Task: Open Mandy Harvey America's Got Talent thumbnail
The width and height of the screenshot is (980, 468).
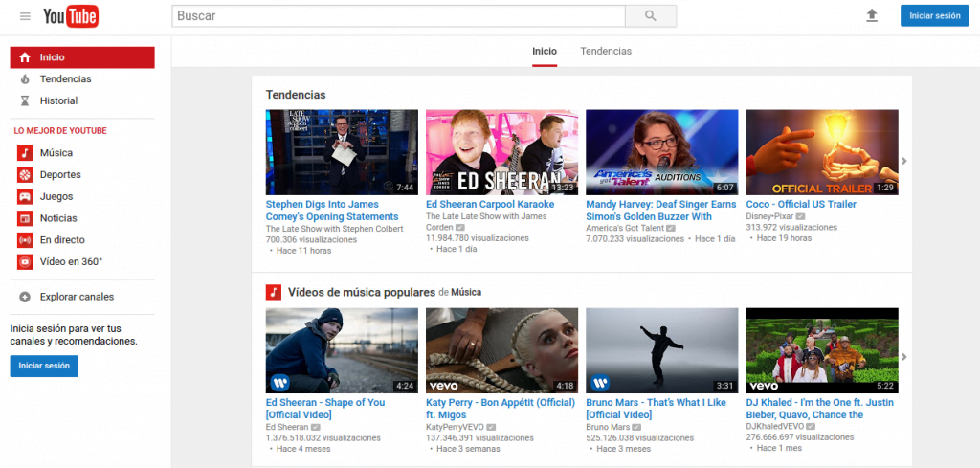Action: 662,152
